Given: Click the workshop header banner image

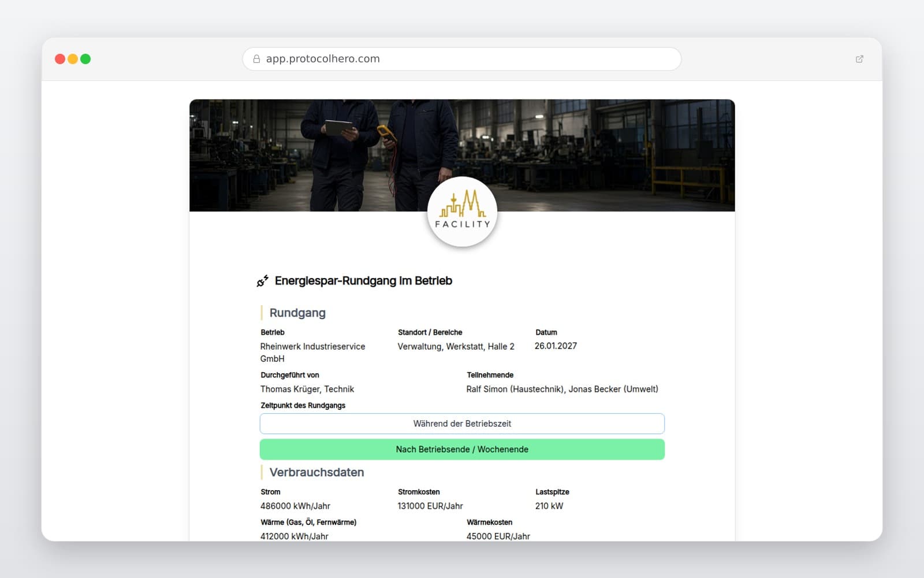Looking at the screenshot, I should point(462,155).
